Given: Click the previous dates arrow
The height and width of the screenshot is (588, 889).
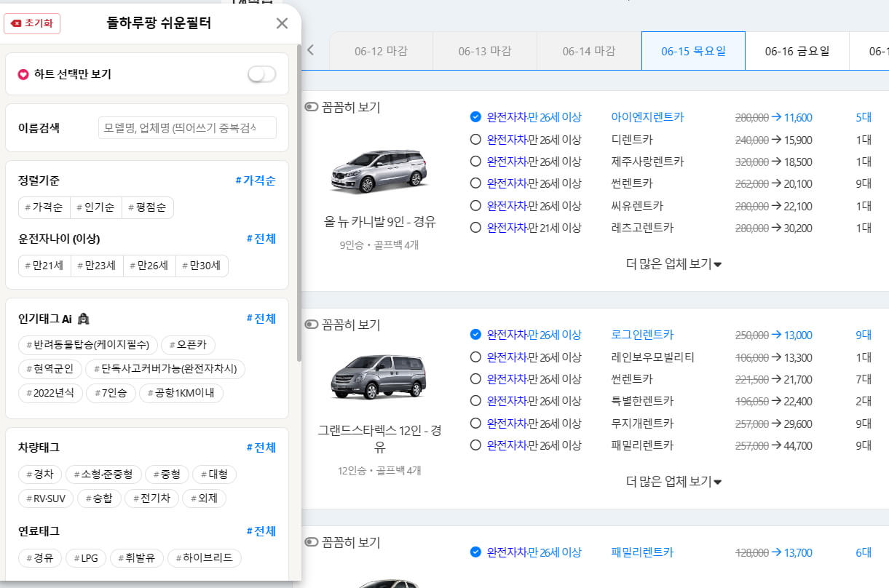Looking at the screenshot, I should (311, 50).
